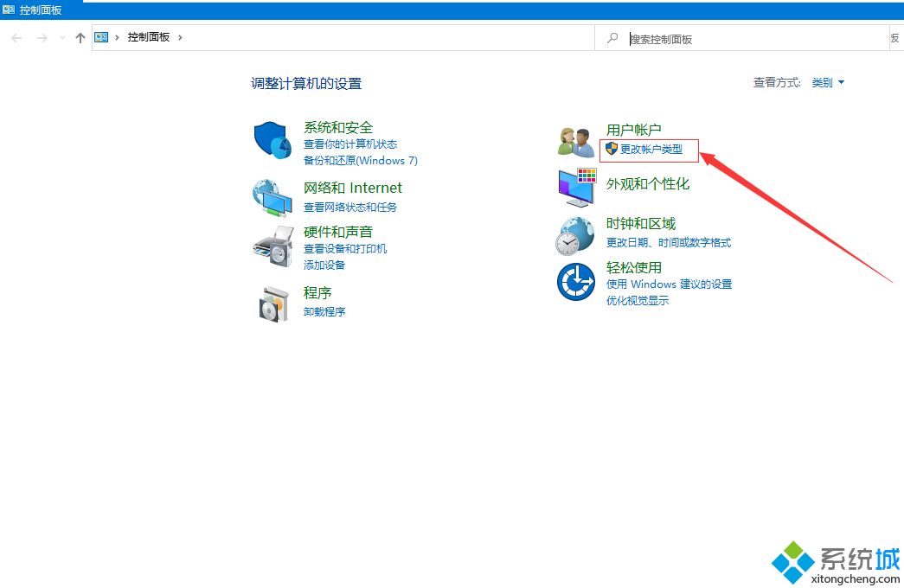
Task: Expand the breadcrumb chevron after 控制面板
Action: tap(179, 37)
